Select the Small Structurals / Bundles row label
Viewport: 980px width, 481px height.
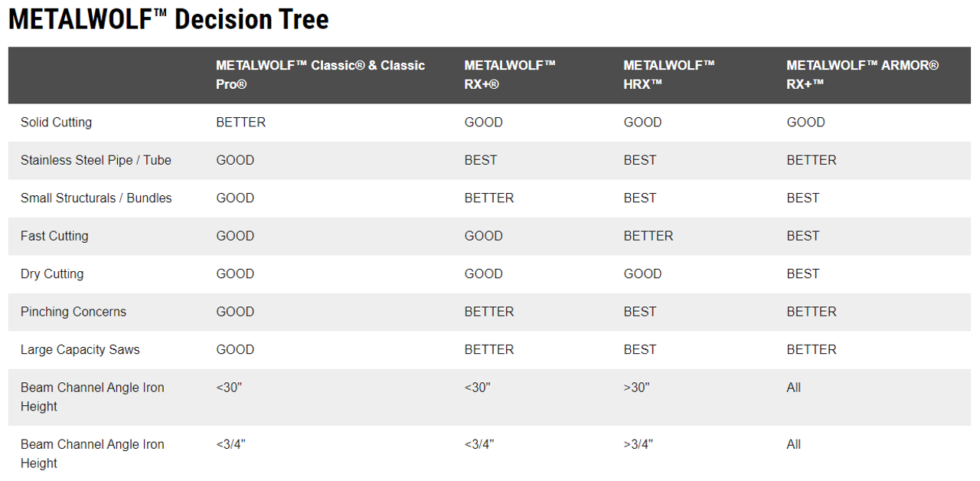[x=96, y=198]
